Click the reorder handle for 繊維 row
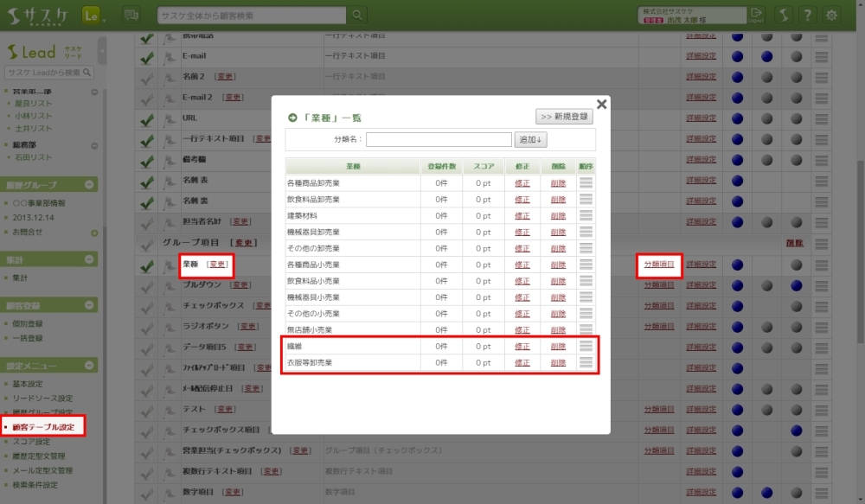 pos(586,347)
